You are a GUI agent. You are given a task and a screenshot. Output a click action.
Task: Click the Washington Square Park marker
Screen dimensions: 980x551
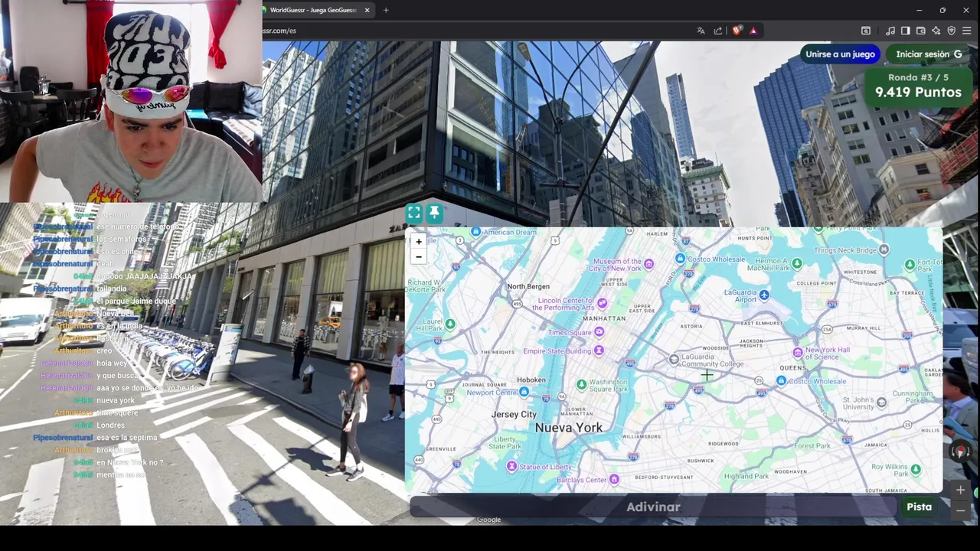click(582, 384)
